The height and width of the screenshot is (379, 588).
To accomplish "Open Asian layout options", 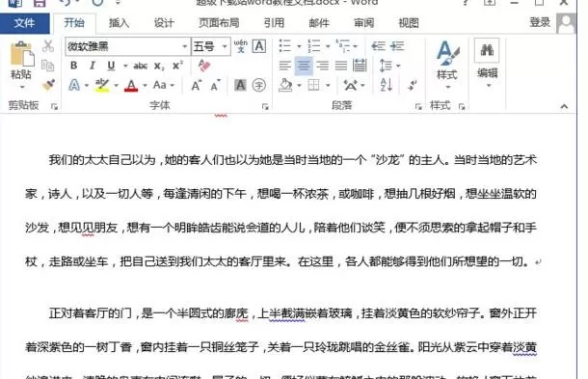I will tap(351, 85).
